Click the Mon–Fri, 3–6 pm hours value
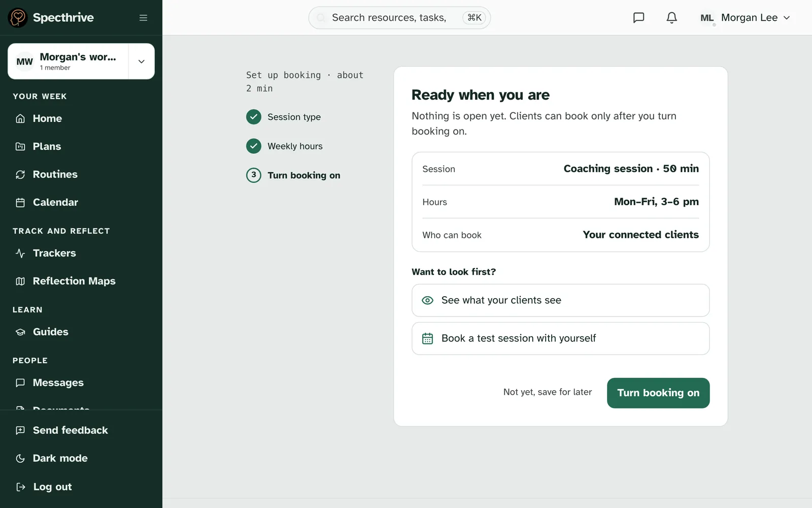This screenshot has width=812, height=508. click(656, 202)
